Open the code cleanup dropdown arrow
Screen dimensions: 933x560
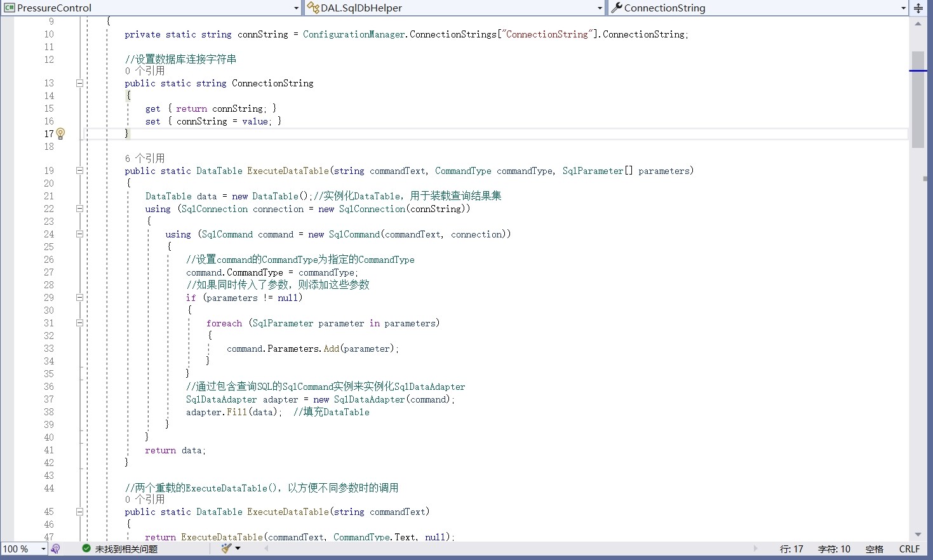[x=238, y=549]
